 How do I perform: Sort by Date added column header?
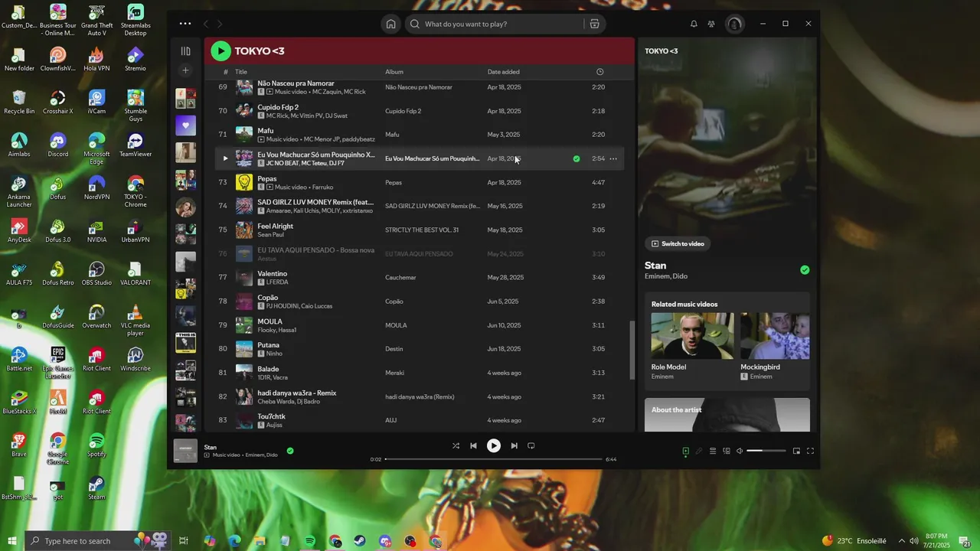504,72
